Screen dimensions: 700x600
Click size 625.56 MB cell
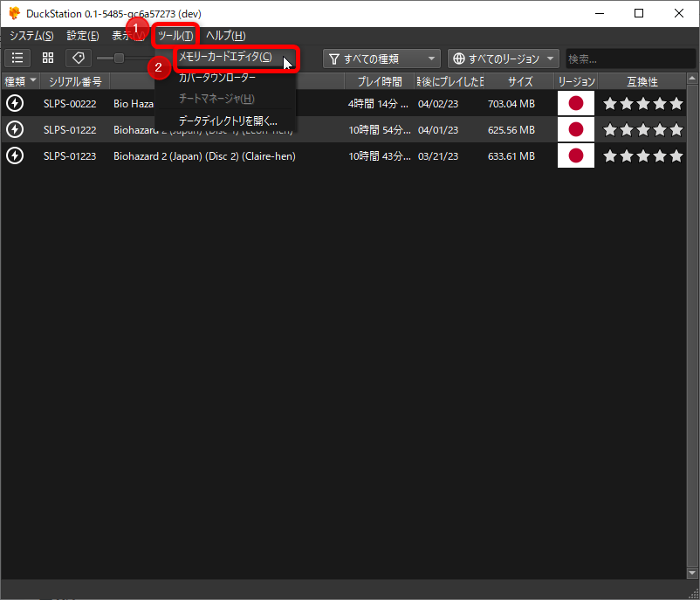click(x=511, y=129)
